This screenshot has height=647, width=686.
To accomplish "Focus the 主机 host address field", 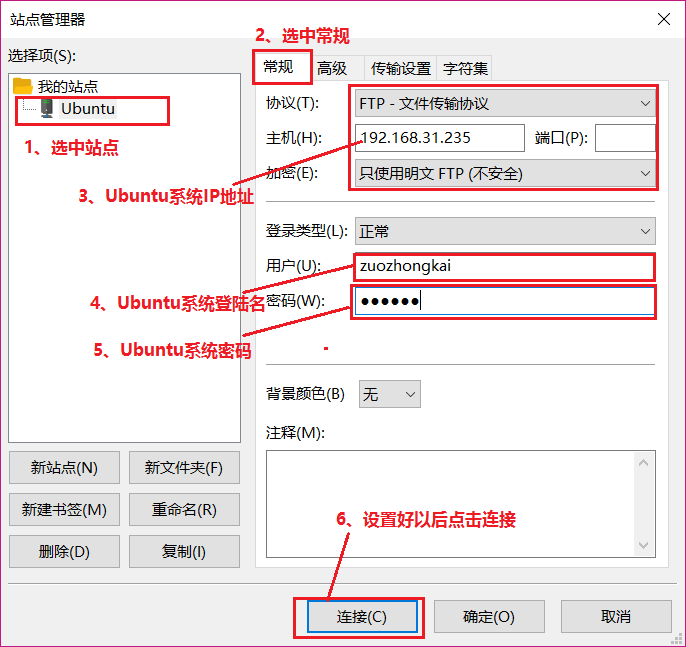I will tap(440, 138).
